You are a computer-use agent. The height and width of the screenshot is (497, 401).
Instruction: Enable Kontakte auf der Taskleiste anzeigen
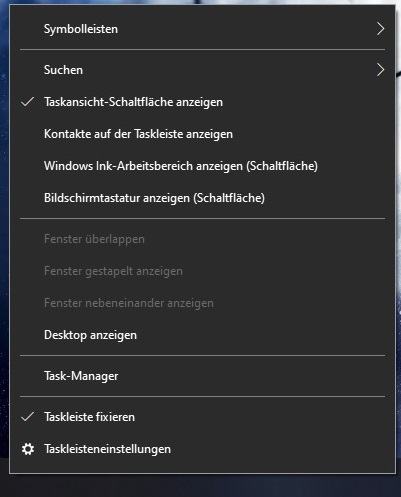(x=202, y=134)
